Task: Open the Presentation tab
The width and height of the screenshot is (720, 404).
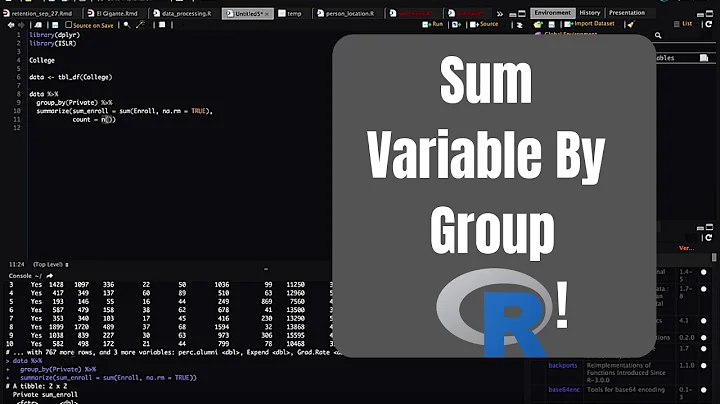Action: 627,13
